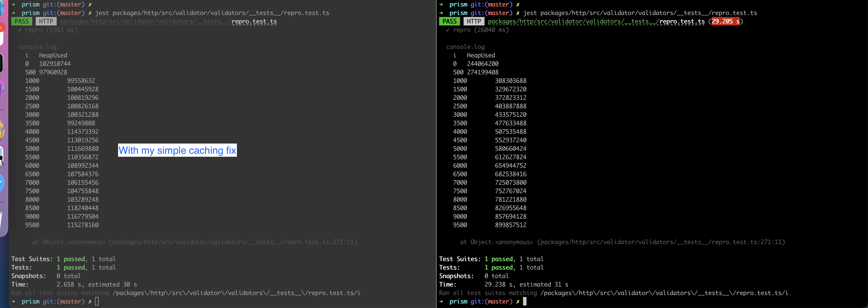Select heap value 100445928
This screenshot has height=308, width=868.
pos(83,89)
